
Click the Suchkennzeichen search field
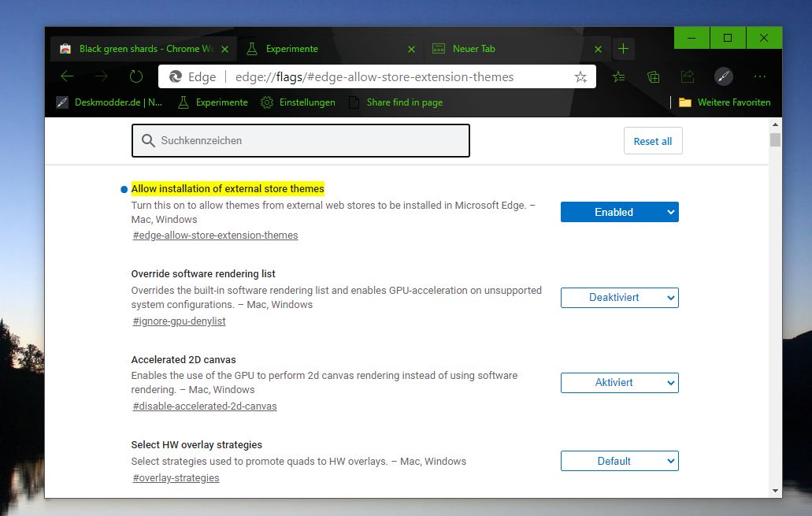(x=301, y=140)
